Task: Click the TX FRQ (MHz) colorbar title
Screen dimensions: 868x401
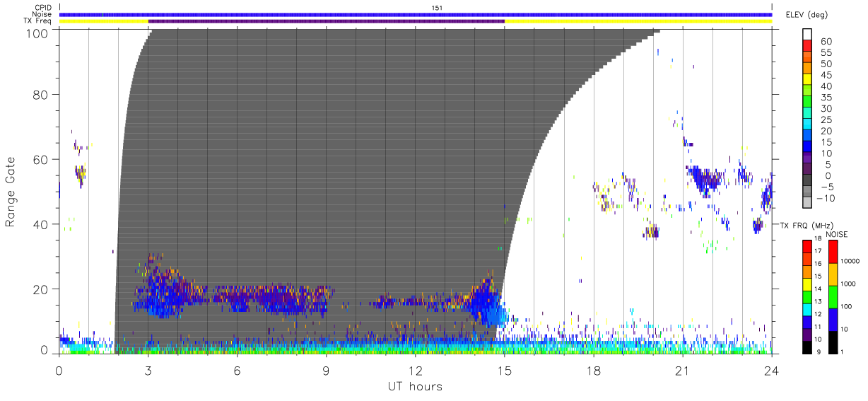Action: point(805,225)
